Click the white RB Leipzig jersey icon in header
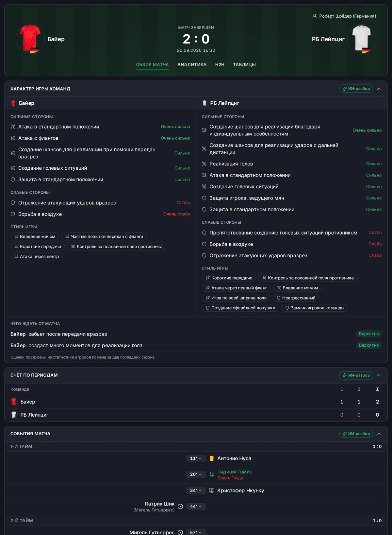 pos(362,39)
